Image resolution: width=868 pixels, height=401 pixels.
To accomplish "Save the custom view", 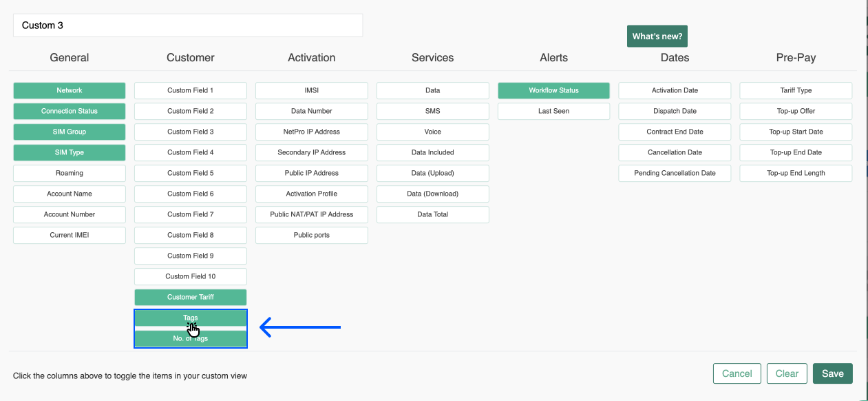I will [x=832, y=373].
